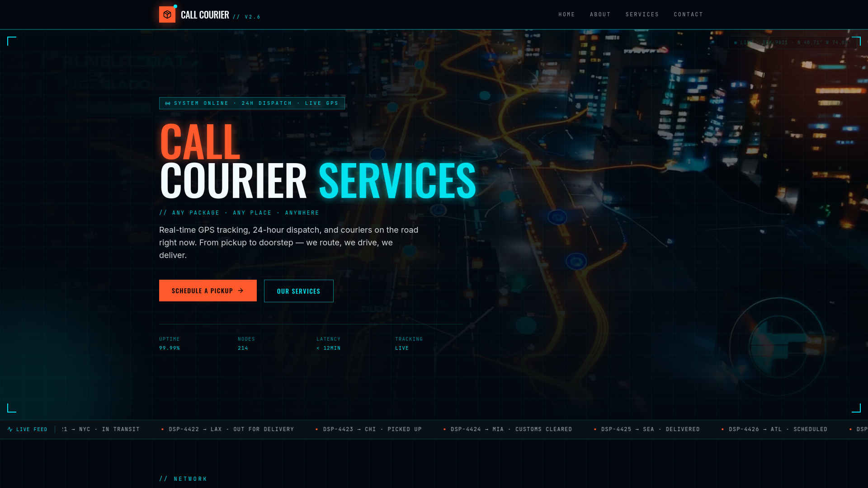Click the Nodes 214 stat

(x=246, y=343)
